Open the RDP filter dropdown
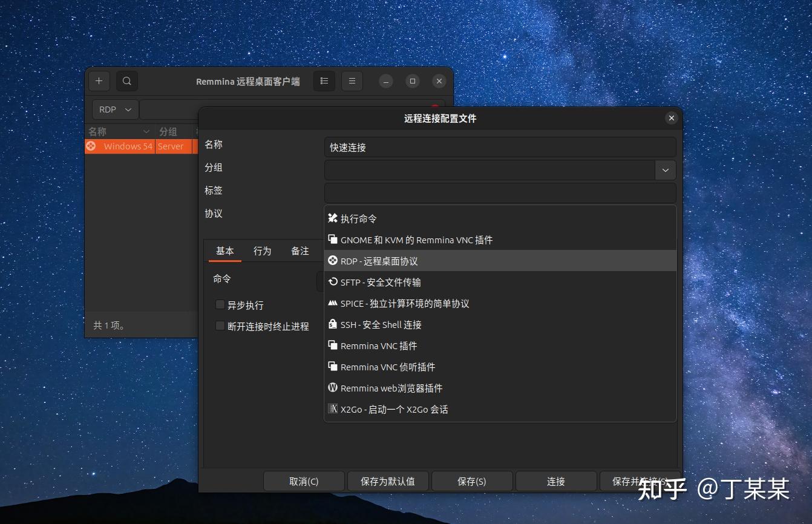Viewport: 812px width, 524px height. pyautogui.click(x=114, y=109)
